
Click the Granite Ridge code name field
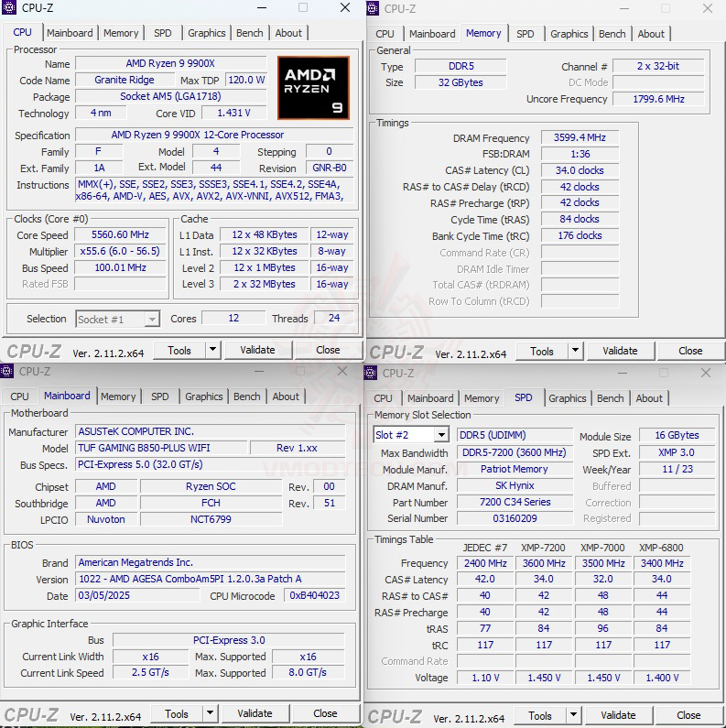click(125, 80)
